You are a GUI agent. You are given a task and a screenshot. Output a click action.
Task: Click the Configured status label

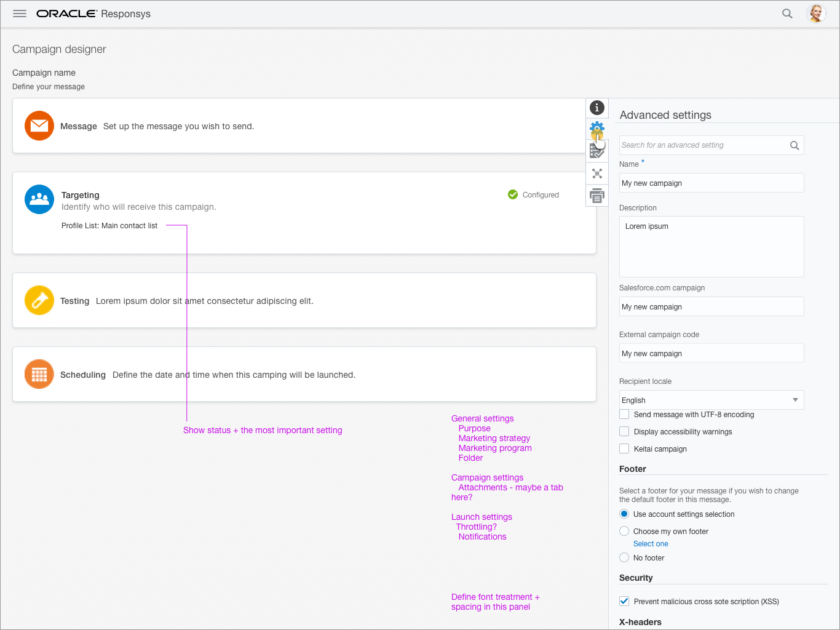pyautogui.click(x=541, y=195)
